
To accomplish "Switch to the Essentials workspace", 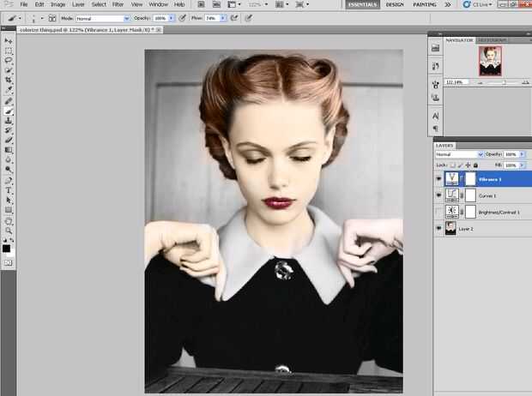I will (x=363, y=4).
